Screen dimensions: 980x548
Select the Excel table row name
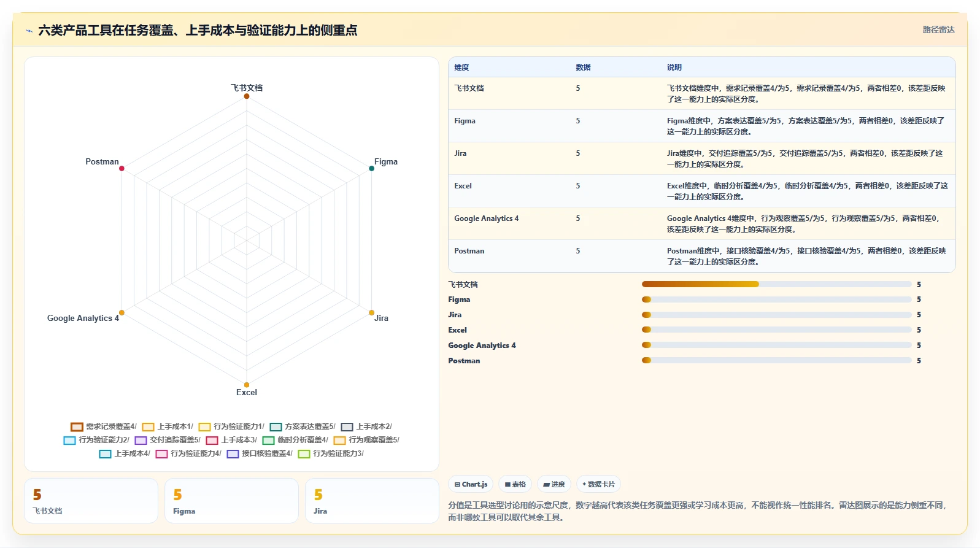(x=463, y=186)
